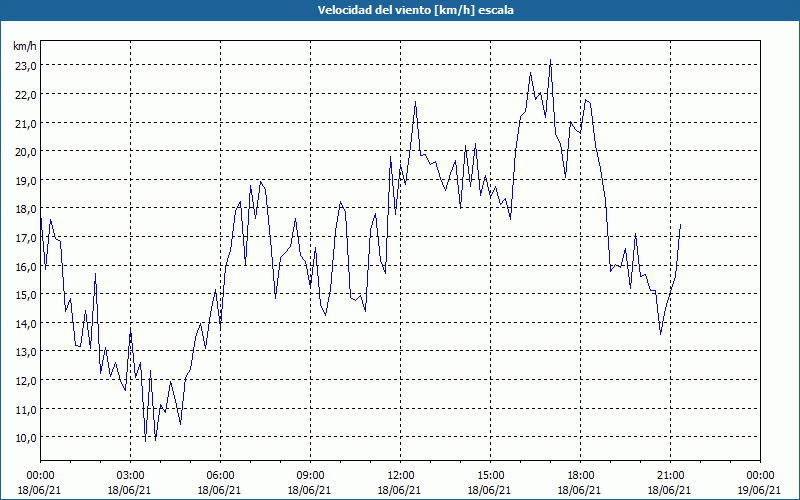Click the 12:00 time axis label
Viewport: 800px width, 500px height.
point(401,476)
